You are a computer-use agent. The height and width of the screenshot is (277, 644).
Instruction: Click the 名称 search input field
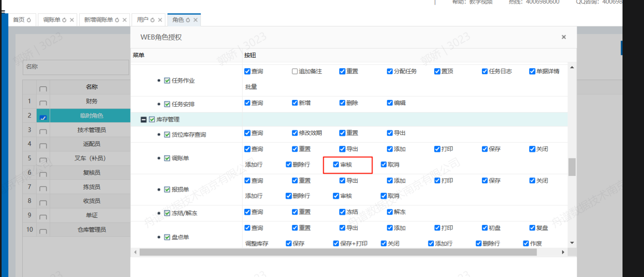pos(76,67)
